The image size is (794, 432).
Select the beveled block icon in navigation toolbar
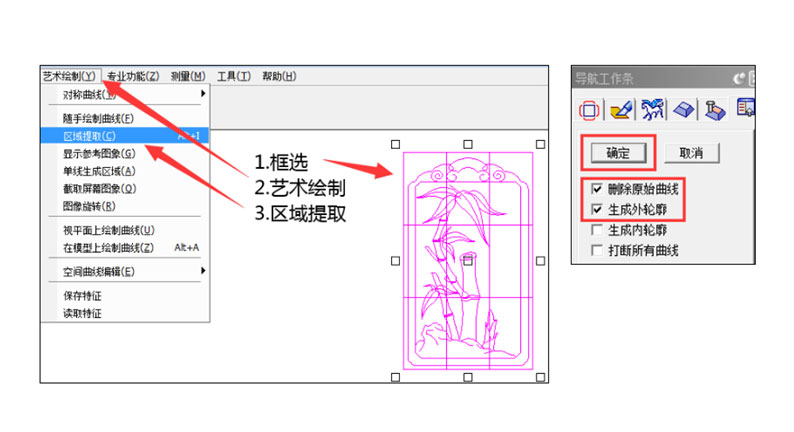pyautogui.click(x=685, y=109)
